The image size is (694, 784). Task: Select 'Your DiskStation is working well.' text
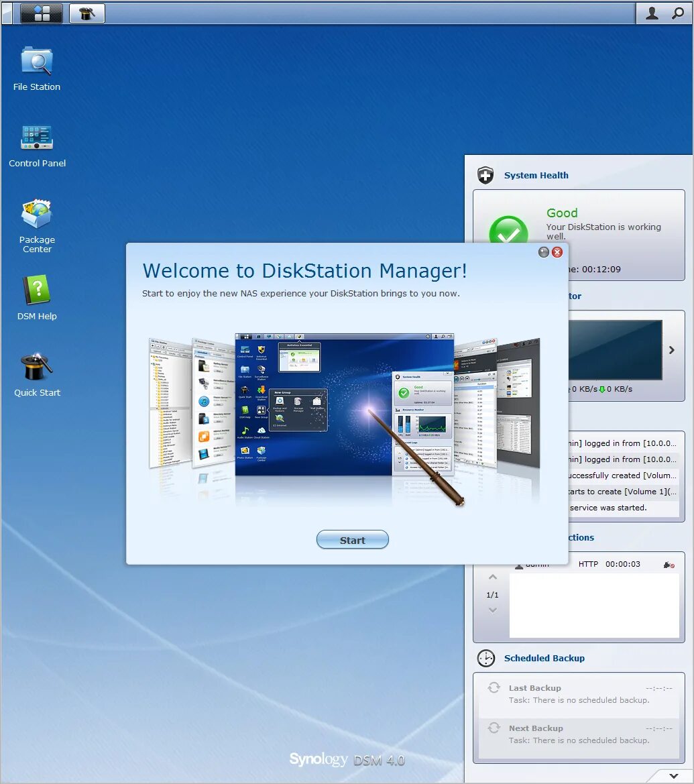603,231
